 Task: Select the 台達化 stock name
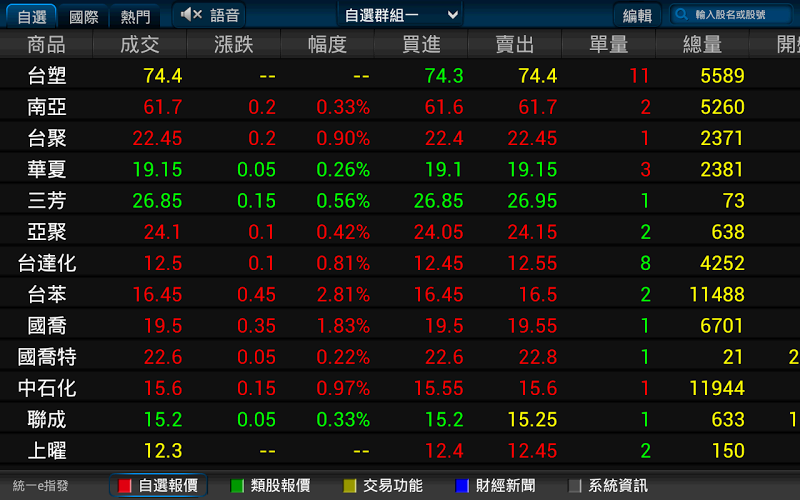tap(46, 263)
